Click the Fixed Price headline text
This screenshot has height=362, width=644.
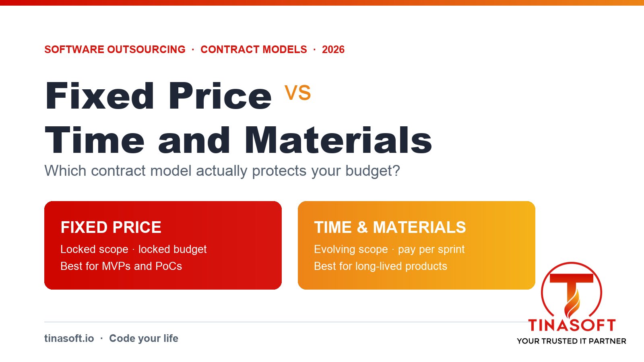click(159, 96)
